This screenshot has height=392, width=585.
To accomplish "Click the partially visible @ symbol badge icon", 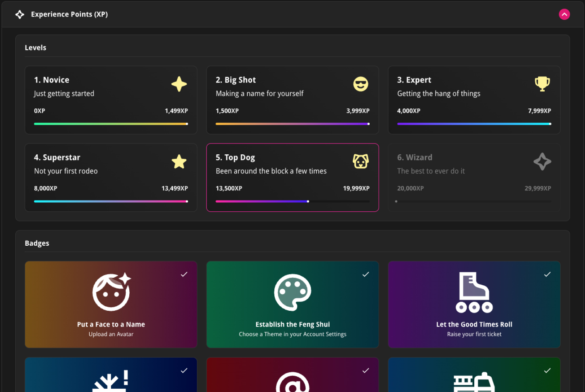I will (x=292, y=382).
